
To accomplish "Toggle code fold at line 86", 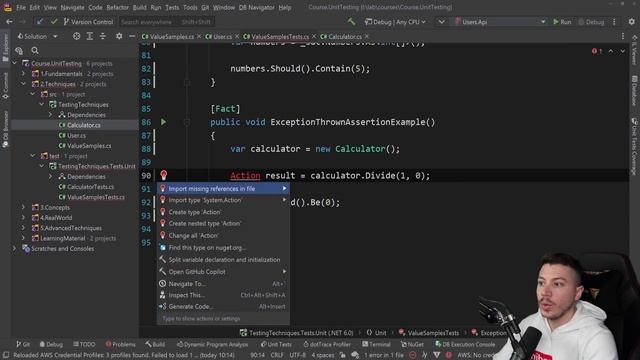I will pyautogui.click(x=187, y=122).
